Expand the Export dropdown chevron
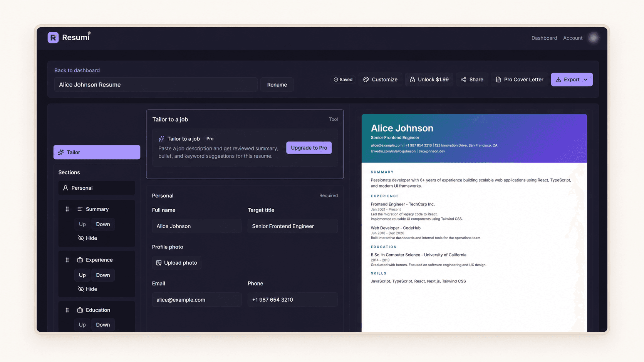This screenshot has width=644, height=362. [585, 80]
